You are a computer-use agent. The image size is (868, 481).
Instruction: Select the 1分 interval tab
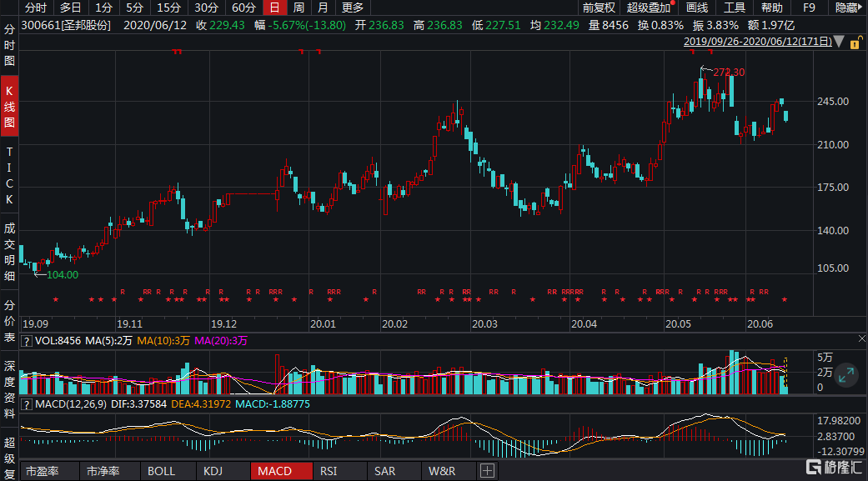[103, 8]
